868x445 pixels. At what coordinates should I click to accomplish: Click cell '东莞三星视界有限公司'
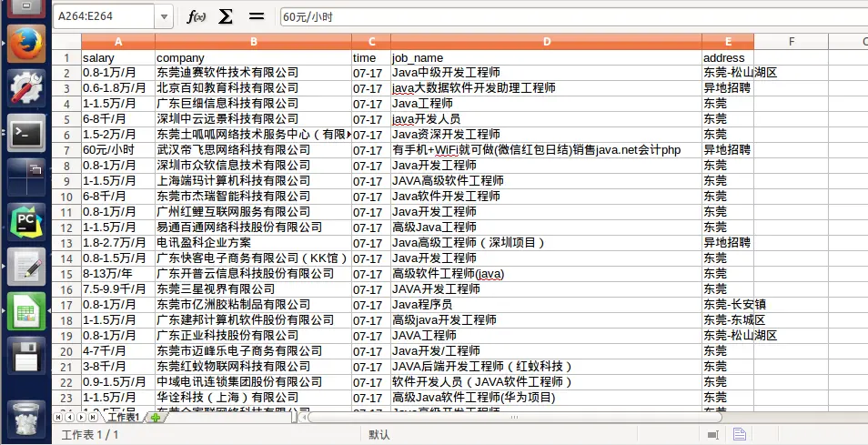254,290
